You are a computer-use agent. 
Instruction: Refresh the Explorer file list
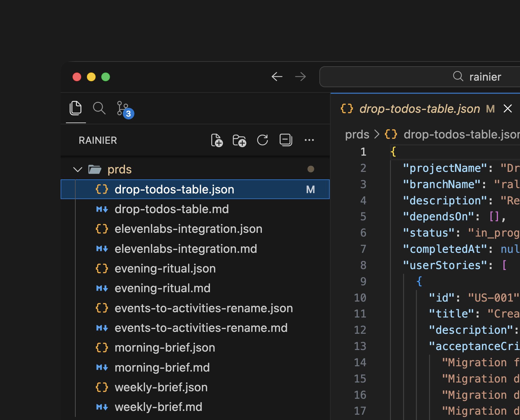[262, 140]
